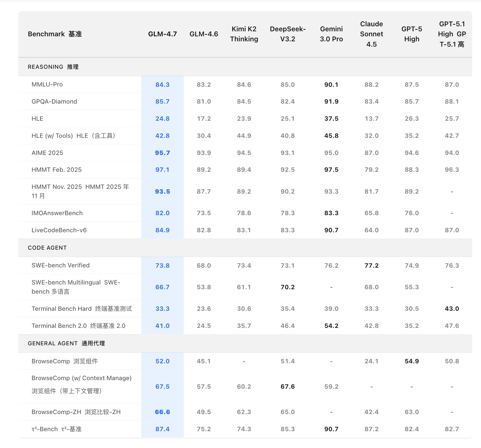Select Claude Sonnet 4.5 HLE score 13.7
The image size is (481, 448).
point(372,119)
